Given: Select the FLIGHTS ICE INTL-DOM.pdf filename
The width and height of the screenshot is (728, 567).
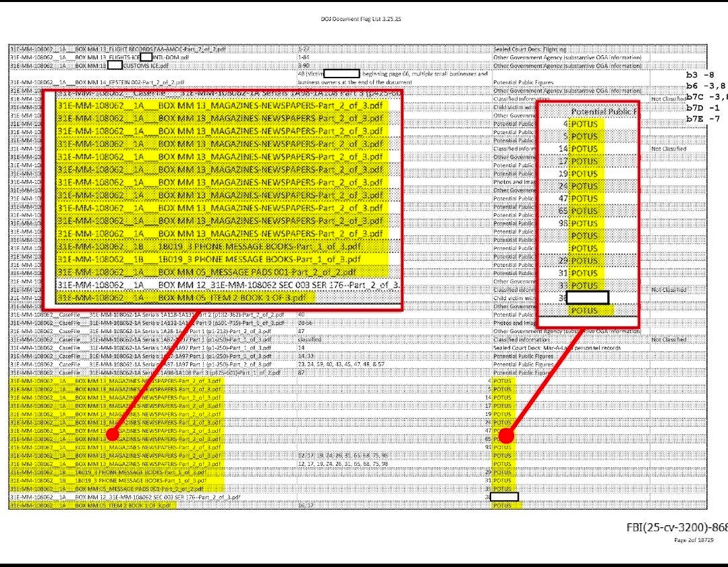Looking at the screenshot, I should (99, 57).
